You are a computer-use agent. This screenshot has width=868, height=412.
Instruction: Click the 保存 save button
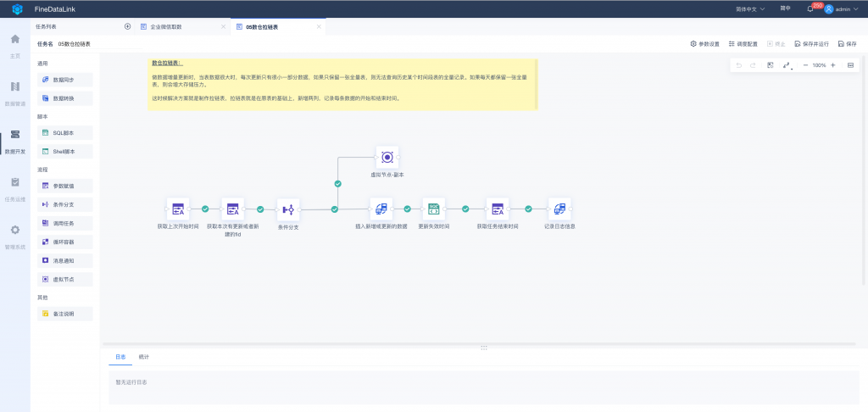coord(848,44)
